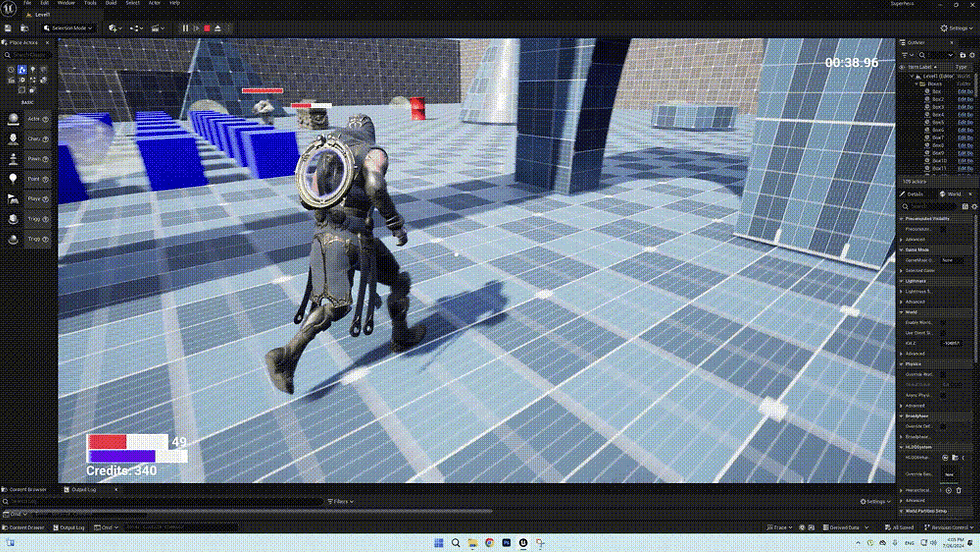Collapse the Game Mode section
This screenshot has height=552, width=980.
[902, 249]
